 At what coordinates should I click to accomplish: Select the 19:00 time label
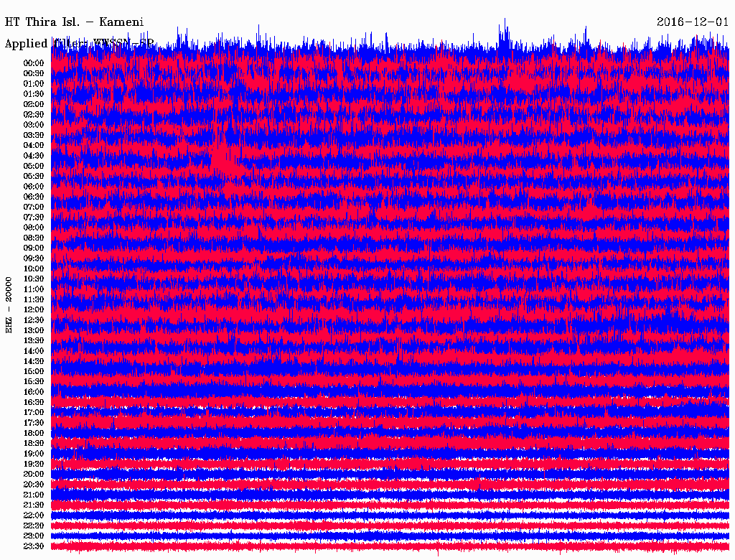(34, 454)
